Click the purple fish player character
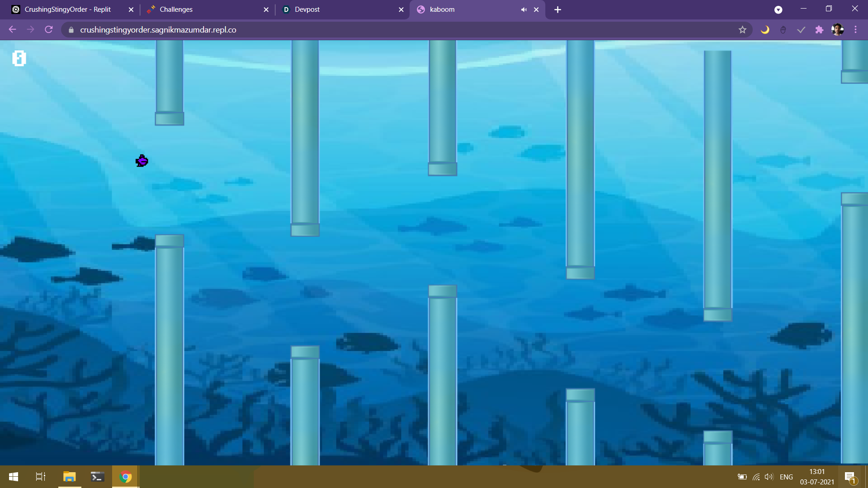868x488 pixels. click(x=142, y=161)
